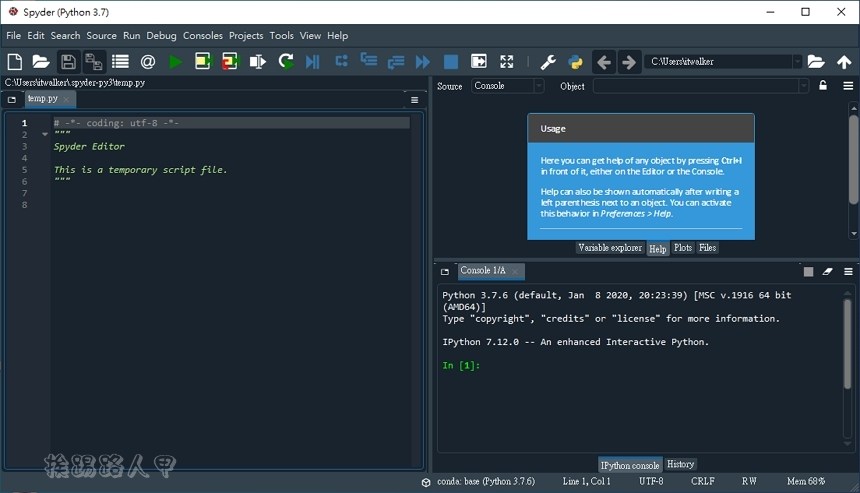Click the Save file floppy icon

coord(68,62)
